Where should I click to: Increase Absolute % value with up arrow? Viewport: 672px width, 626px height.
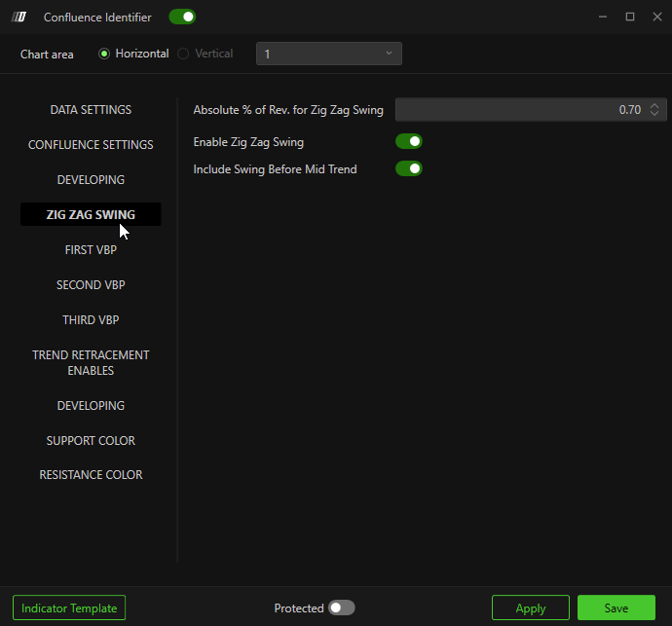(654, 106)
